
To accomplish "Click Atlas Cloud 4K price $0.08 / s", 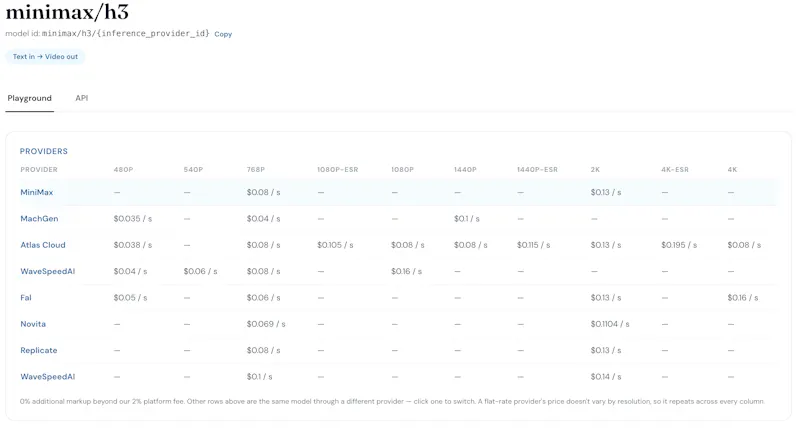I will (744, 245).
